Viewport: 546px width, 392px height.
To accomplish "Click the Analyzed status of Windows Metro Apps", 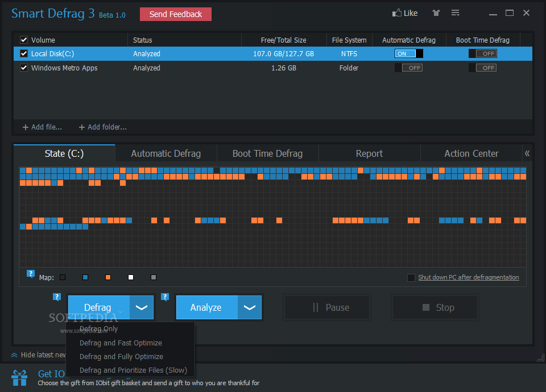I will coord(147,68).
